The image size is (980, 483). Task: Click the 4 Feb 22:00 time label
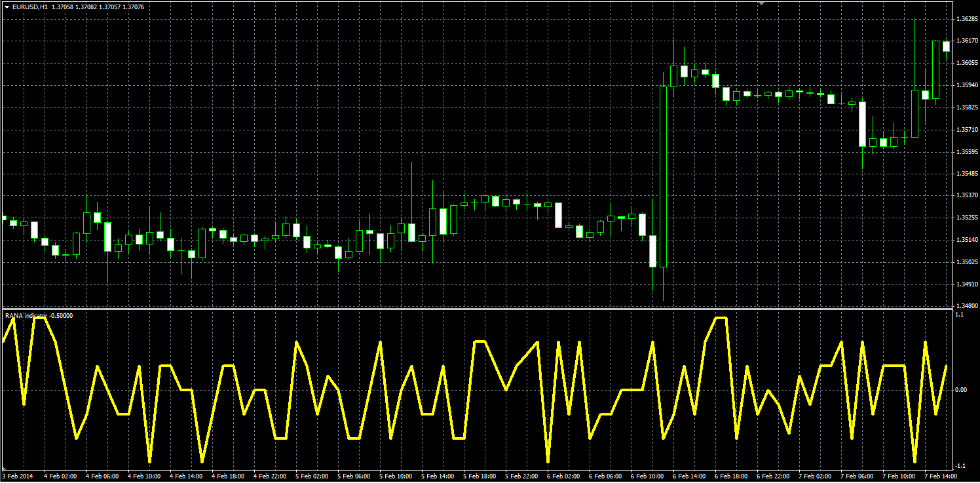coord(270,476)
